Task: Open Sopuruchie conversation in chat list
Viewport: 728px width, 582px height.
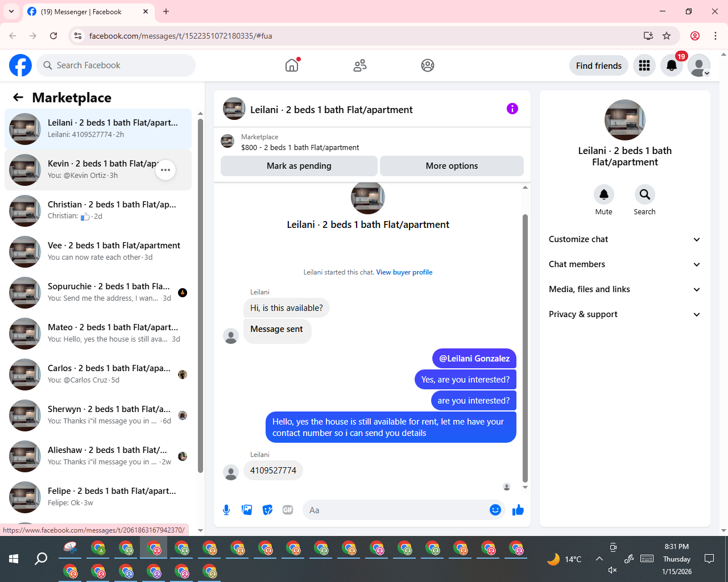Action: point(98,293)
